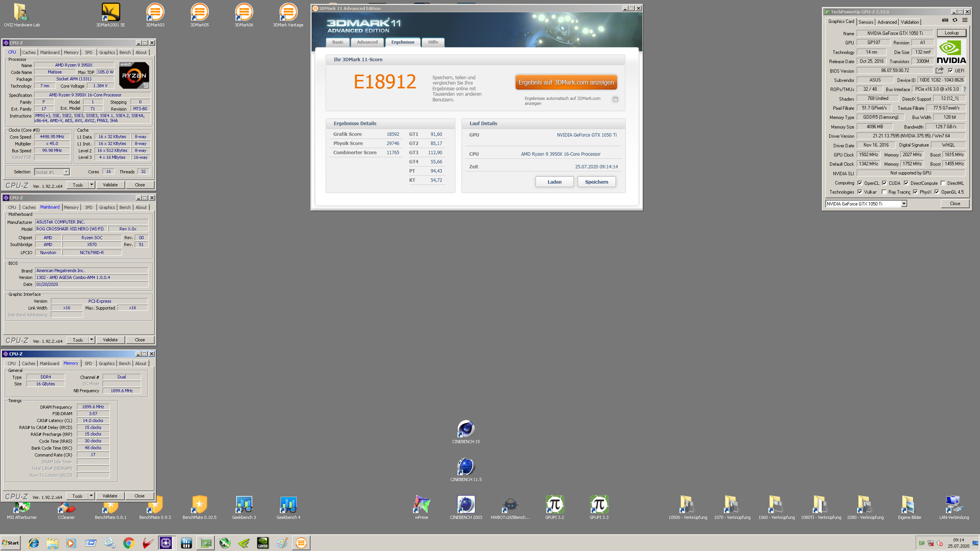
Task: Open the Hilfe tab in 3DMark 11
Action: pyautogui.click(x=433, y=42)
